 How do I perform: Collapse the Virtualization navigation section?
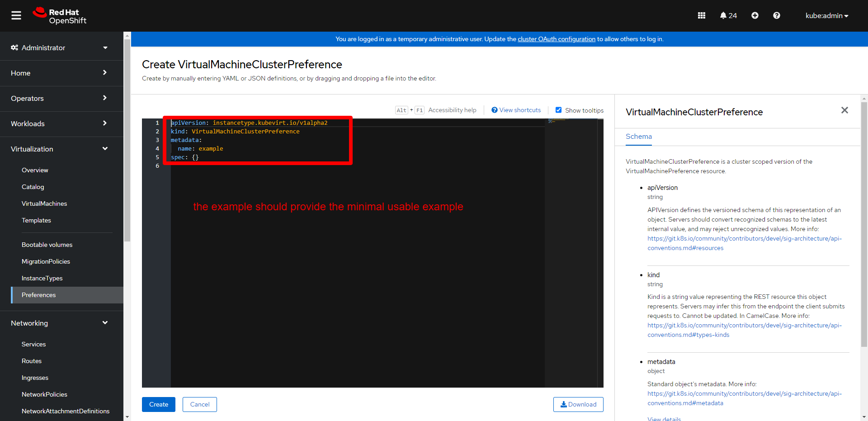click(61, 149)
